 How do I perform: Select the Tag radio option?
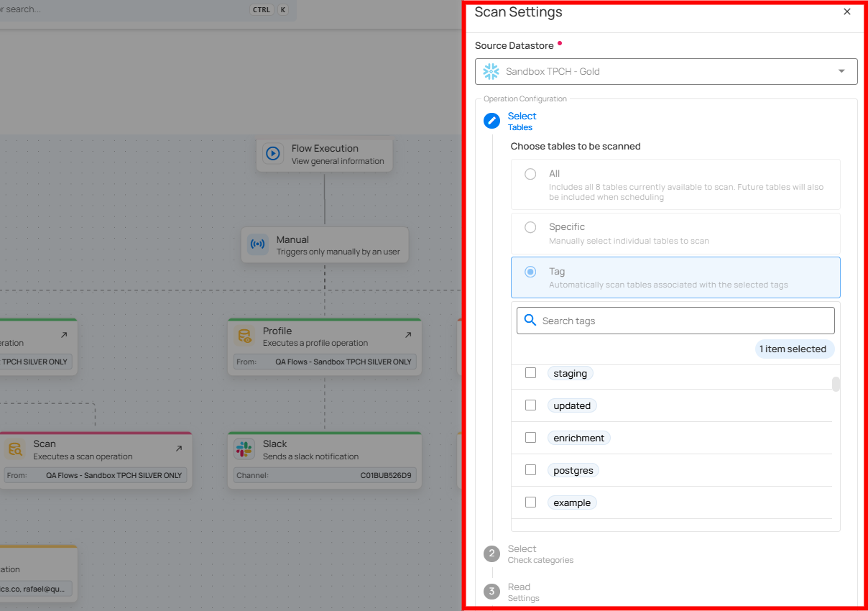pos(530,272)
